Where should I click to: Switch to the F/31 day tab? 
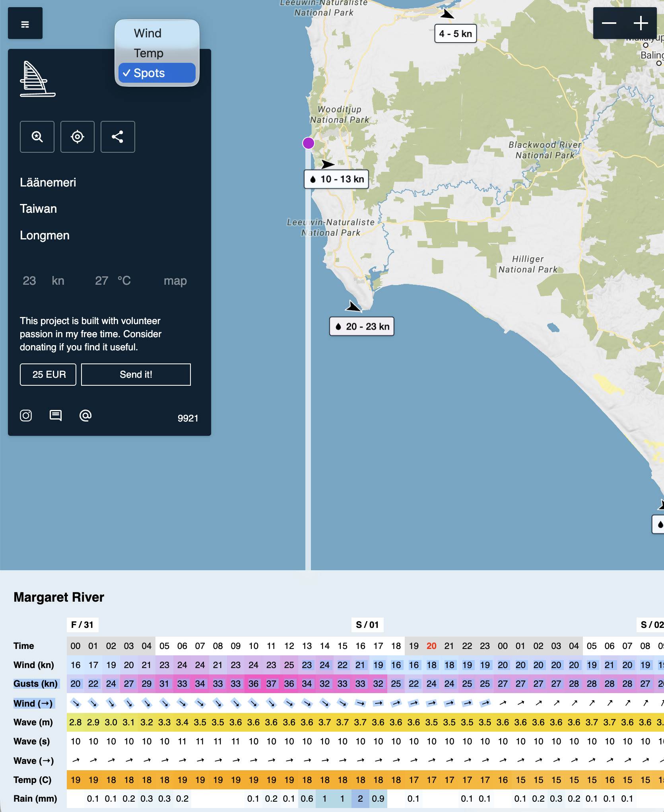pyautogui.click(x=82, y=625)
